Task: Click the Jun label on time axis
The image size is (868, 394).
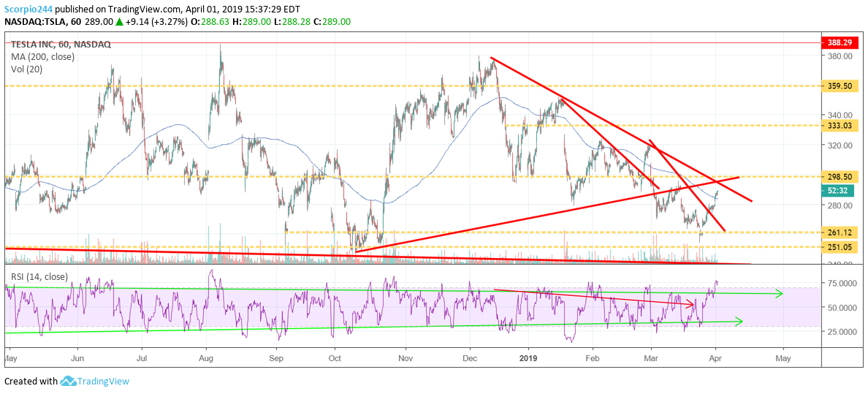Action: (x=78, y=358)
